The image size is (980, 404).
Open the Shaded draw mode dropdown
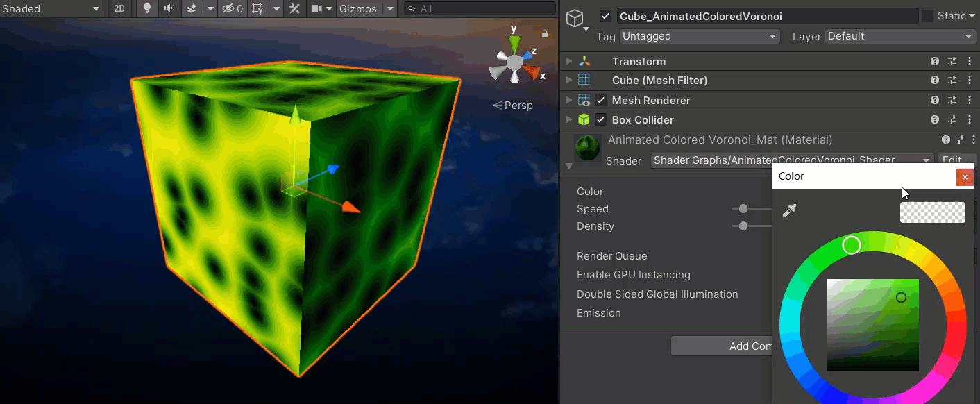point(51,8)
